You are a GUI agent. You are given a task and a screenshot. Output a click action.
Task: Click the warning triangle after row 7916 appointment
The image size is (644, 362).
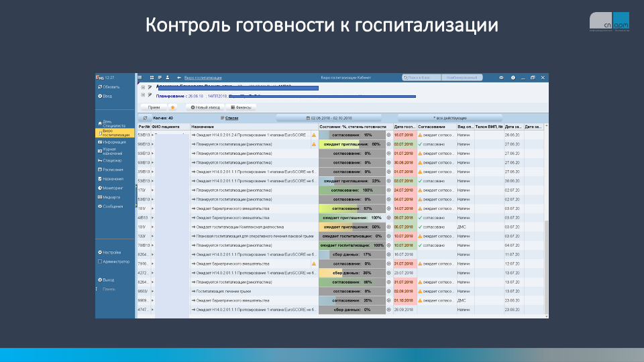coord(314,263)
